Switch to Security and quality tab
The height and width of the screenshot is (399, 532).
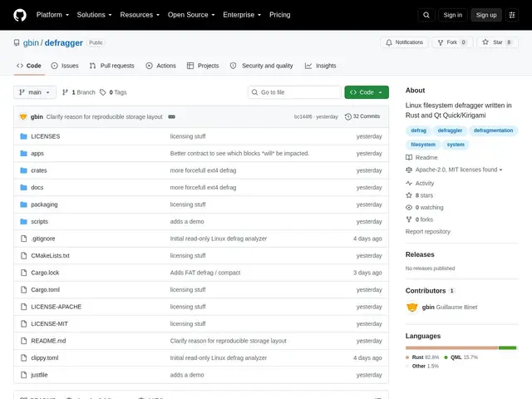pos(261,66)
